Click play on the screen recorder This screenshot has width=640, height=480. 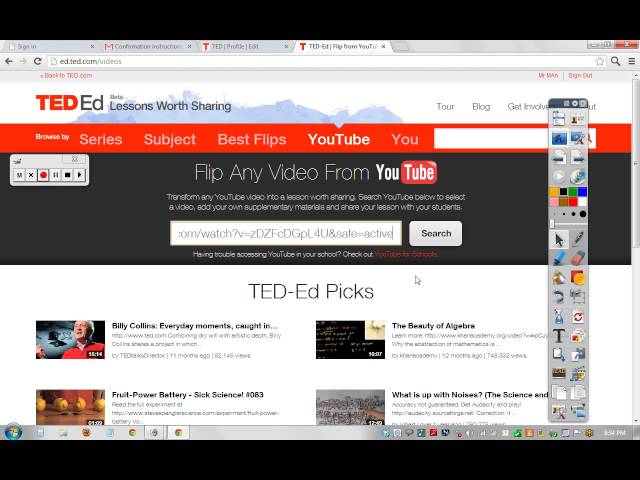80,175
